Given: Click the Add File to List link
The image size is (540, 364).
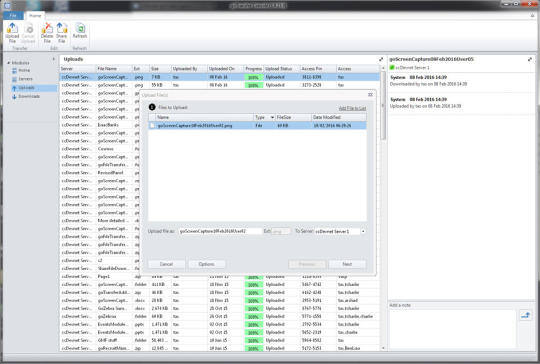Looking at the screenshot, I should (x=352, y=108).
